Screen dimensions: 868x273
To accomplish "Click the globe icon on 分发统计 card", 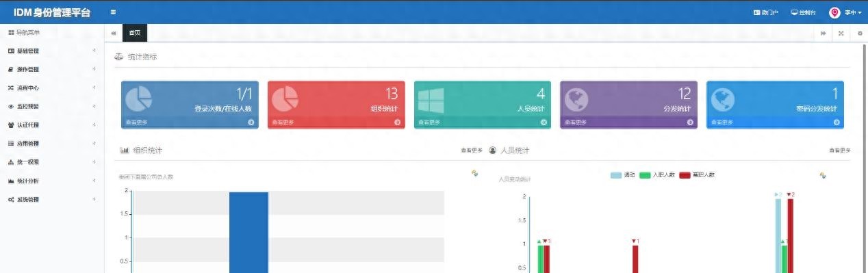I will click(x=577, y=100).
